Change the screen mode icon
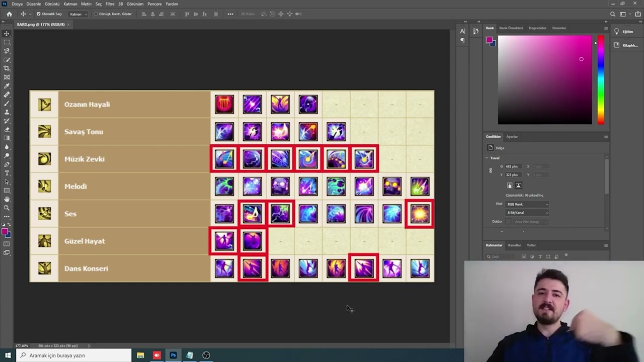The image size is (644, 362). [7, 253]
